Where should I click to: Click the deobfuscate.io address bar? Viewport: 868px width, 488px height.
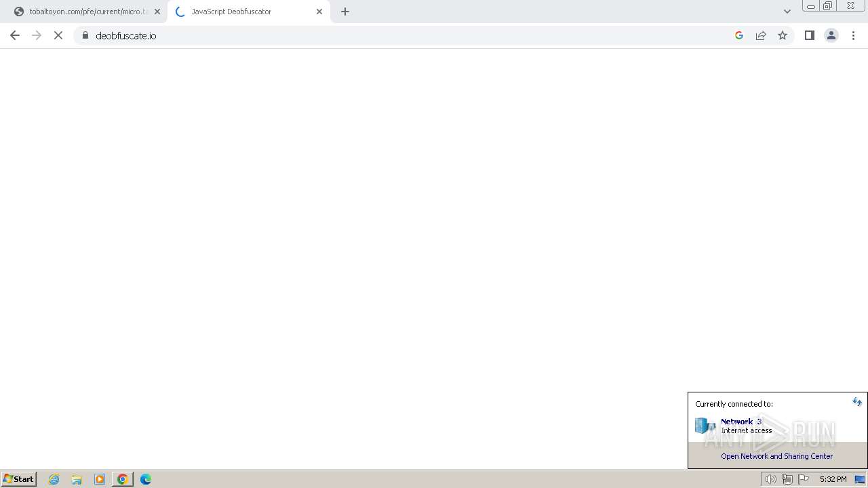point(407,35)
